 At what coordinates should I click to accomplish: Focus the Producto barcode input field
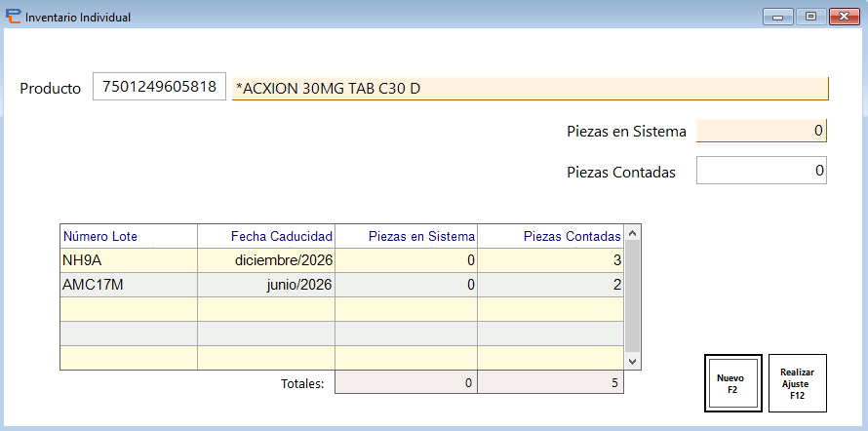[159, 87]
